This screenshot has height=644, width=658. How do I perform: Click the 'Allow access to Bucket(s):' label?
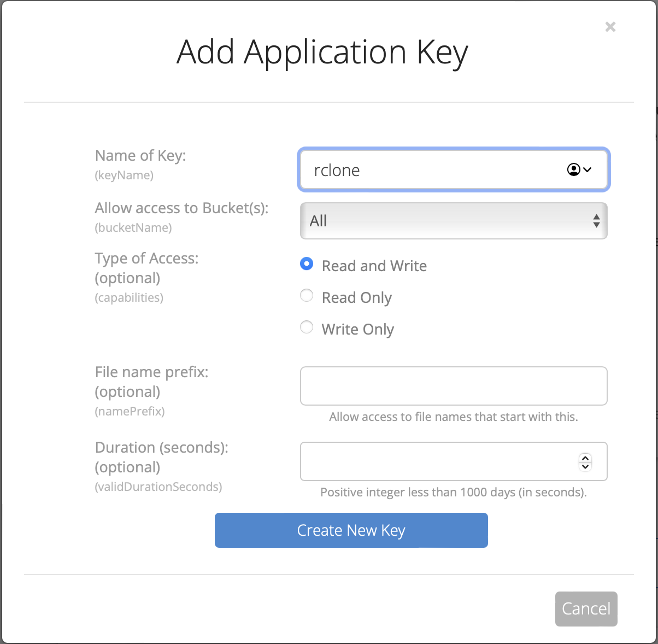pos(181,208)
